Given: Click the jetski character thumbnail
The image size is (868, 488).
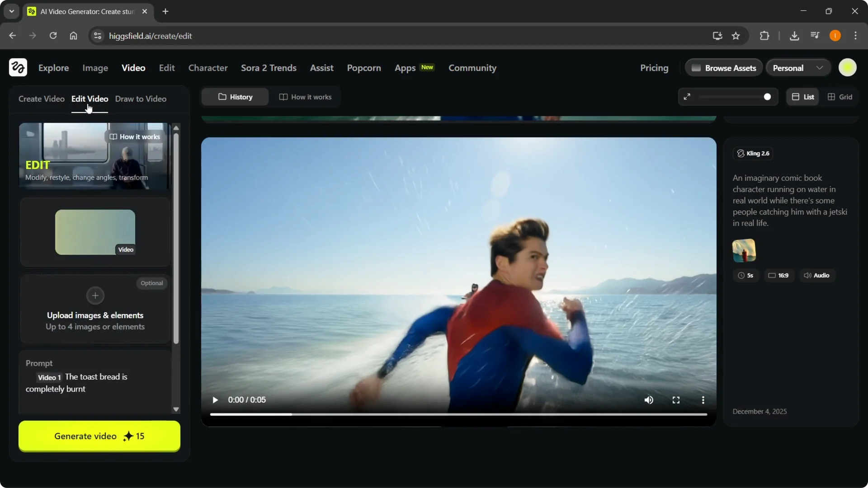Looking at the screenshot, I should pyautogui.click(x=744, y=251).
